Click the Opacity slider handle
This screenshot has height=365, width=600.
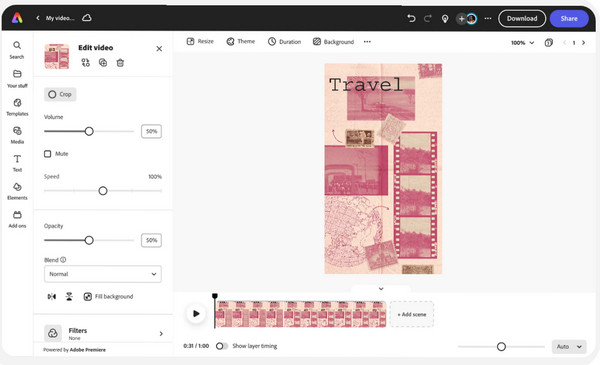point(89,240)
